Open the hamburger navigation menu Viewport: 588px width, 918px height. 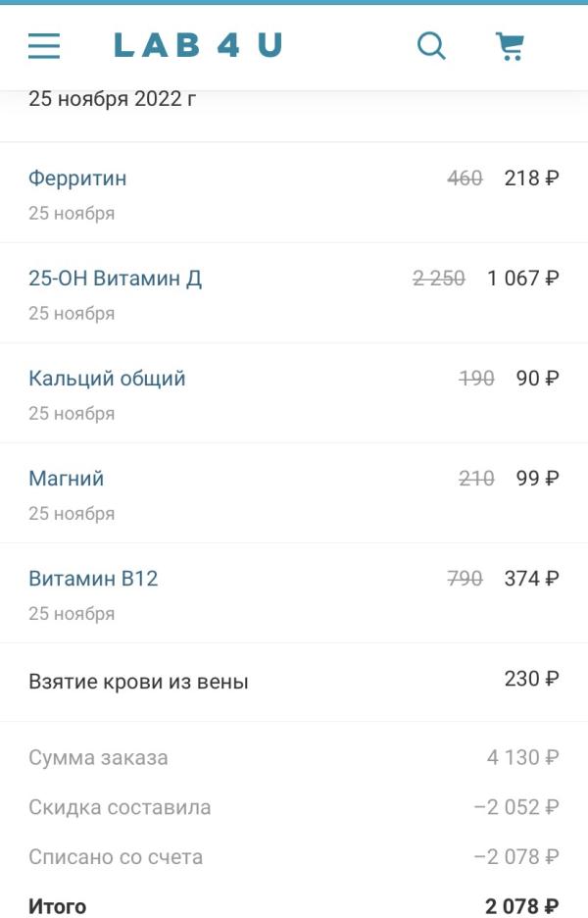(44, 46)
